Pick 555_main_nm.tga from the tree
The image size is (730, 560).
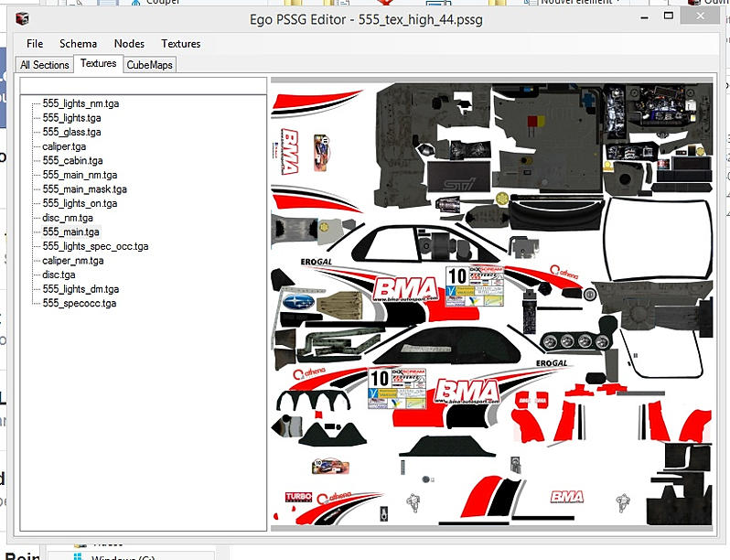click(x=80, y=175)
